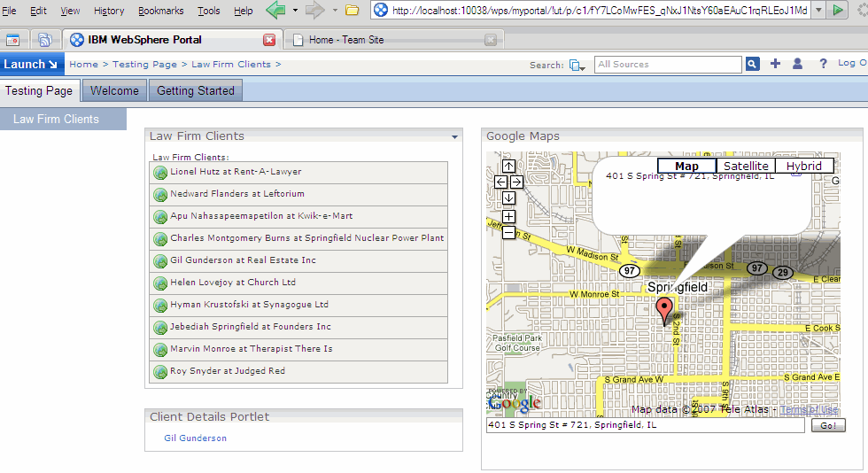This screenshot has height=473, width=868.
Task: Open the Back button history dropdown arrow
Action: click(295, 10)
